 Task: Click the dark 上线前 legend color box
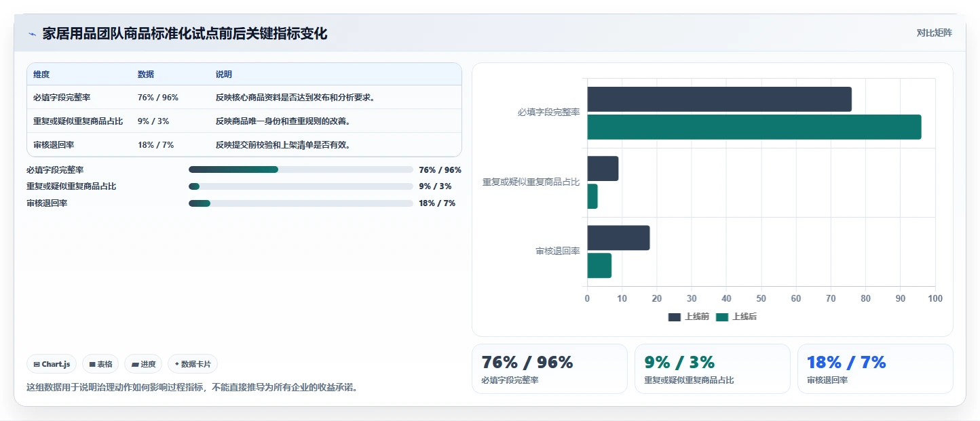coord(674,317)
